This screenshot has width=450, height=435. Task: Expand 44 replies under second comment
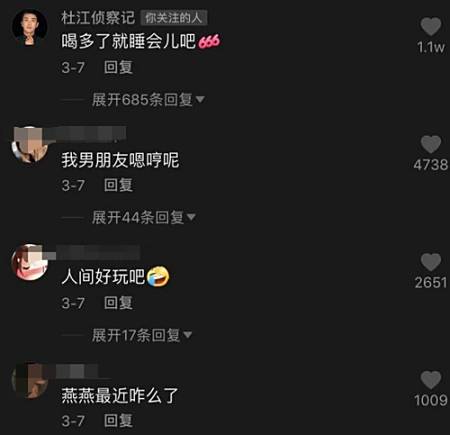point(143,217)
